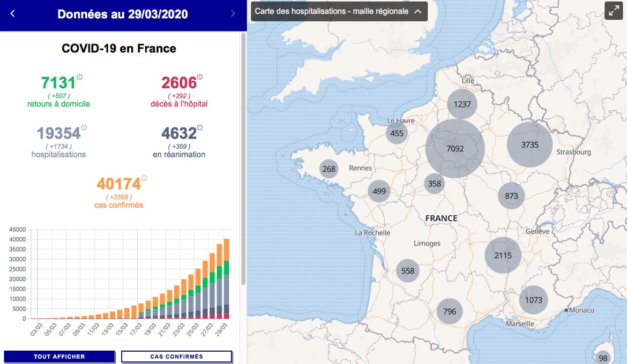Click the Données au 29/03/2020 header title
The width and height of the screenshot is (627, 364).
123,14
